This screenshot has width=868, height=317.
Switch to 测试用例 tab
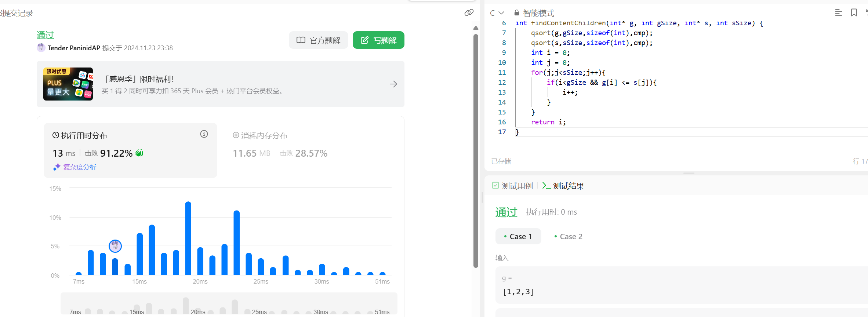tap(513, 186)
